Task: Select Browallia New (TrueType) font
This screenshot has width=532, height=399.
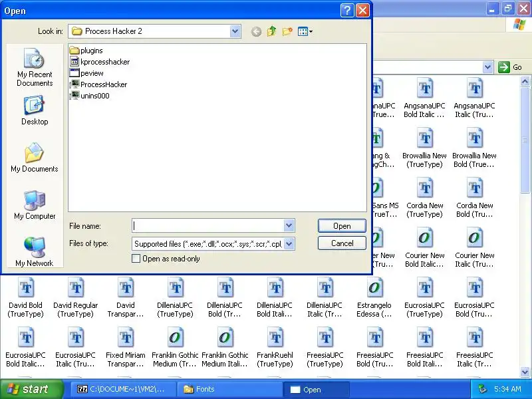Action: click(424, 148)
